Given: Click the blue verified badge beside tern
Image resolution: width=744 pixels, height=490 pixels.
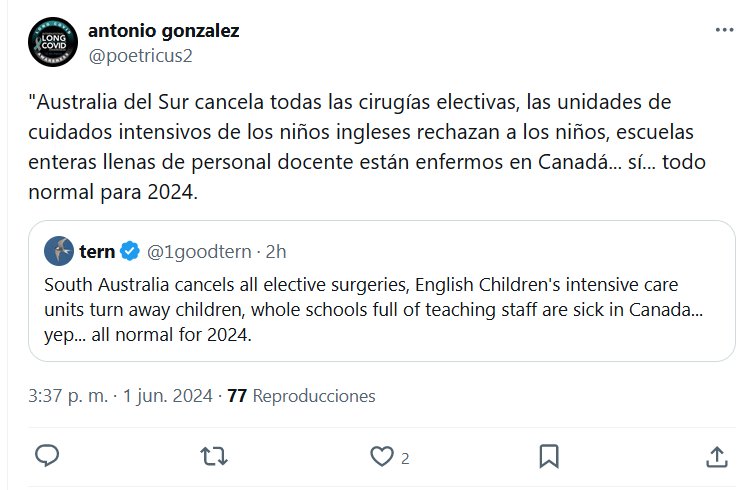Looking at the screenshot, I should click(130, 249).
